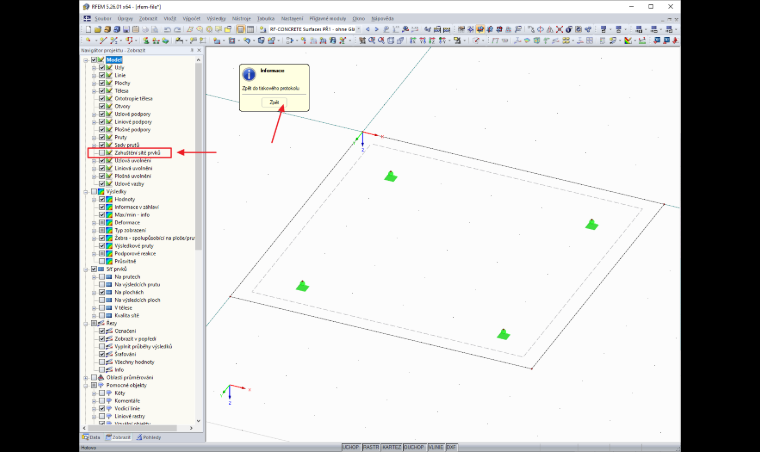Expand the Oblasti průměrování tree node
Screen dimensions: 760x452
(x=86, y=377)
